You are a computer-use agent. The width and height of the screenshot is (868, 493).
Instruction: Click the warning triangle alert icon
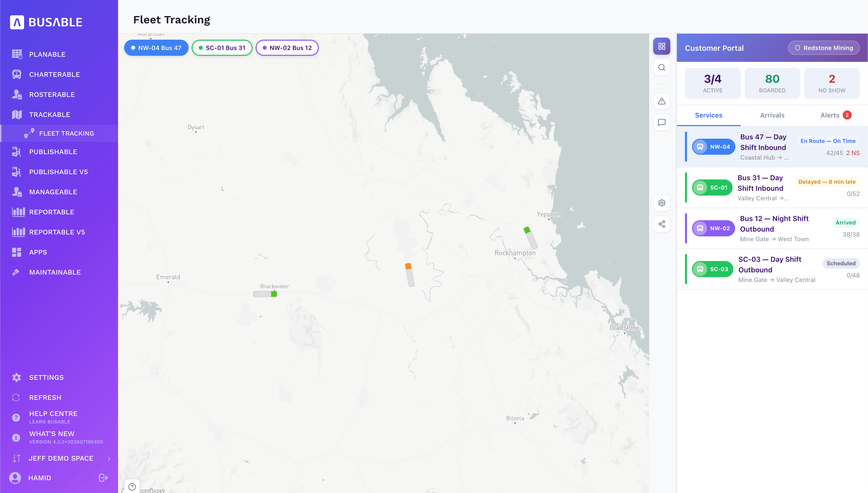pos(661,101)
